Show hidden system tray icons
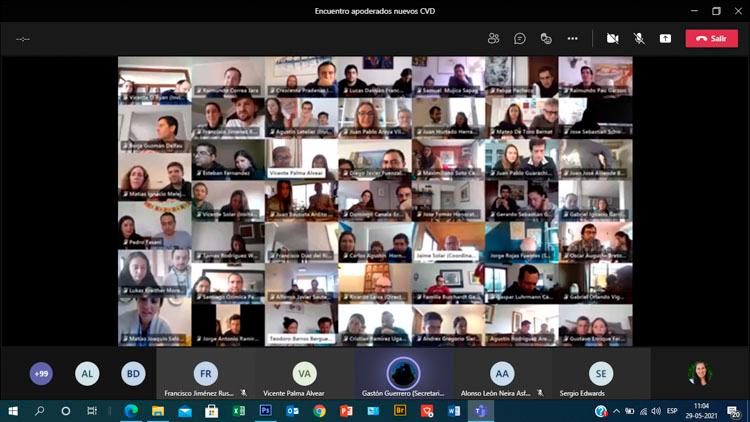Viewport: 750px width, 422px height. coord(617,411)
